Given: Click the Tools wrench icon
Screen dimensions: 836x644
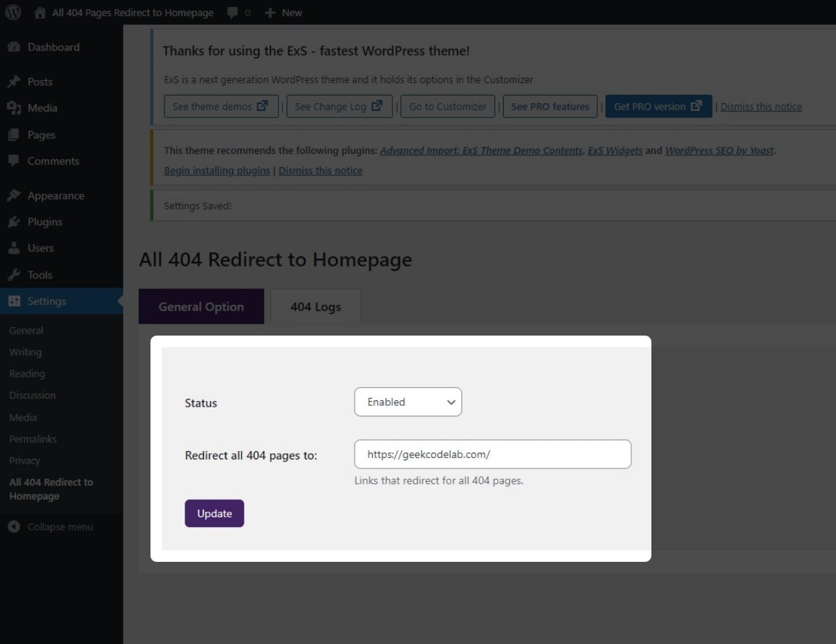Looking at the screenshot, I should point(14,275).
